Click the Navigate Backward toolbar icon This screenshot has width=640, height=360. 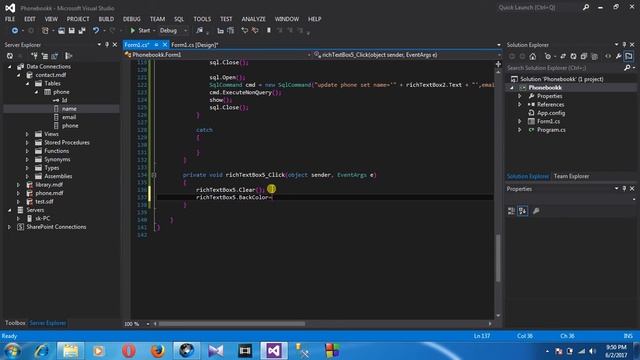pos(14,31)
